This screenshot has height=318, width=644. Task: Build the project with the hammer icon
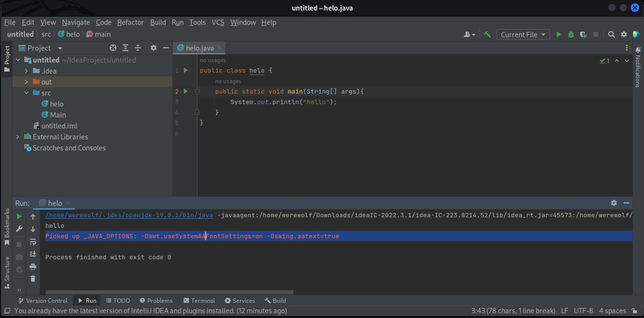(x=487, y=34)
